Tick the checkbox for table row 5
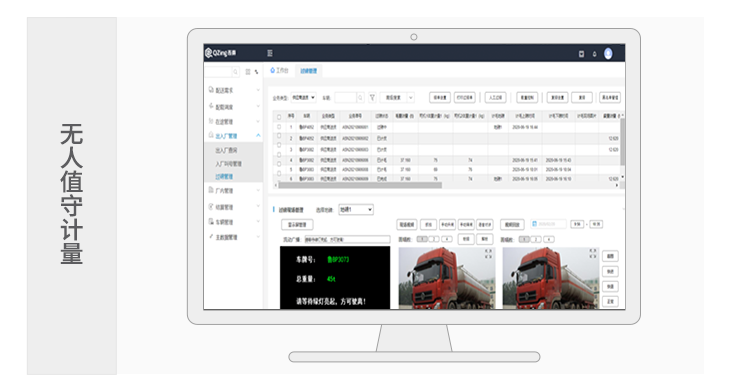 [x=279, y=164]
